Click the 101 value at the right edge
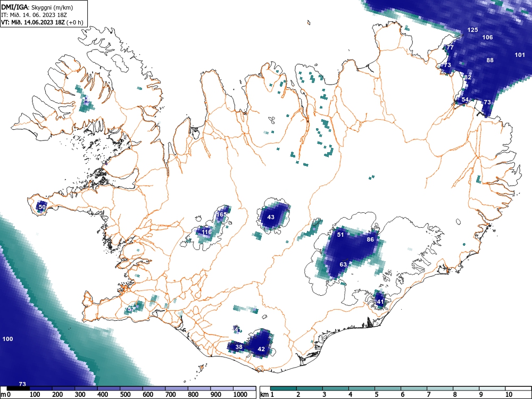This screenshot has height=399, width=532. [520, 55]
